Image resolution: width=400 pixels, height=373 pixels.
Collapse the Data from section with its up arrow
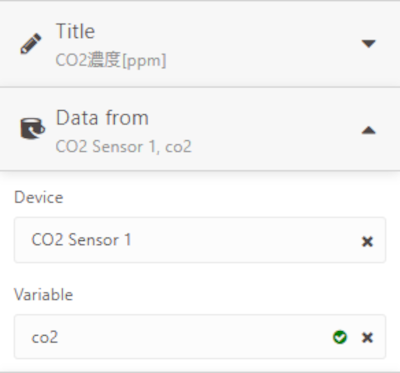coord(369,130)
